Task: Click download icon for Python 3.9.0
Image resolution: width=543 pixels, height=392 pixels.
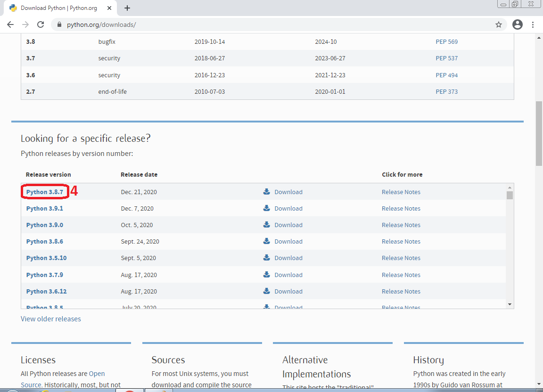Action: [x=267, y=225]
